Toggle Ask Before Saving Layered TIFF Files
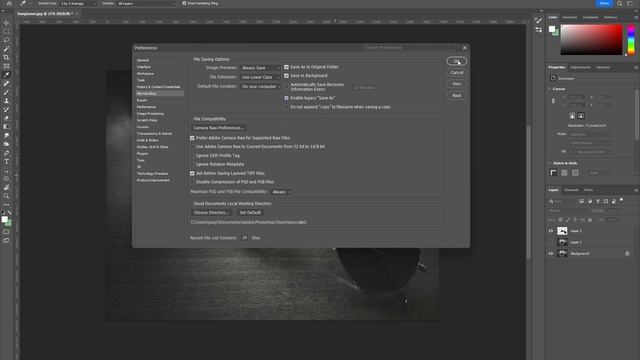The image size is (640, 360). [x=192, y=173]
